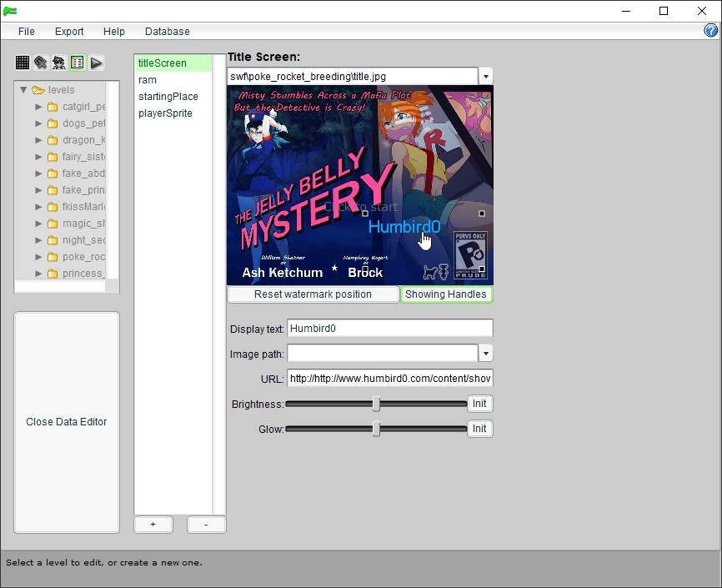The height and width of the screenshot is (588, 722).
Task: Collapse the levels tree node
Action: coord(23,90)
